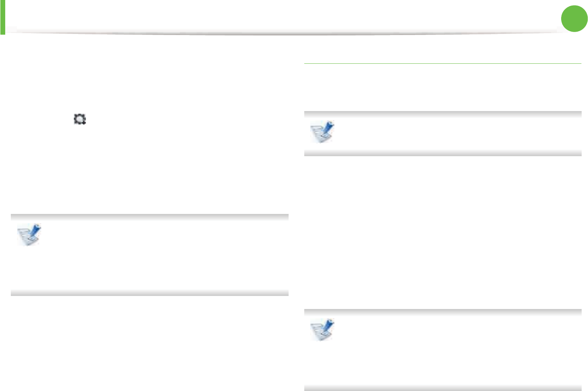Click bottom gray bar of lower right note box
This screenshot has height=391, width=588.
443,388
